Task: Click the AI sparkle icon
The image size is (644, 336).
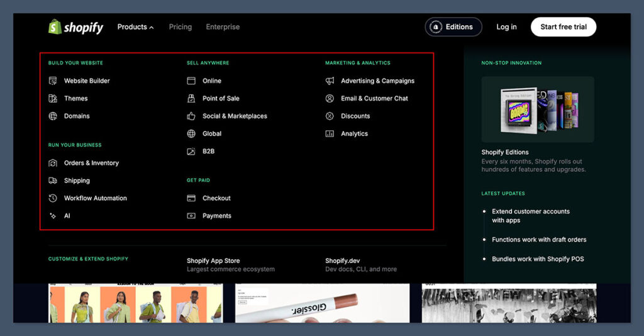Action: coord(53,216)
